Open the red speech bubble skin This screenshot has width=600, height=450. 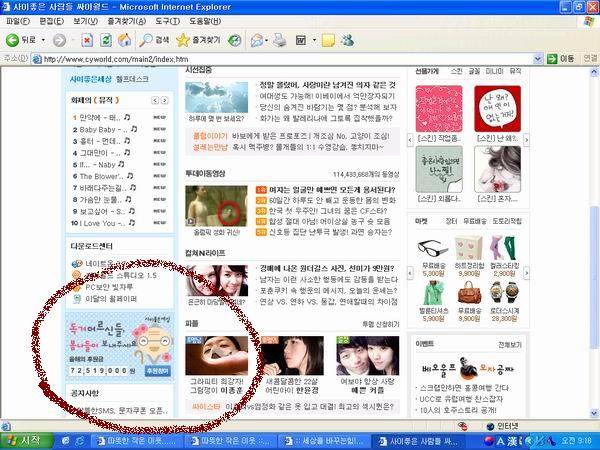497,109
